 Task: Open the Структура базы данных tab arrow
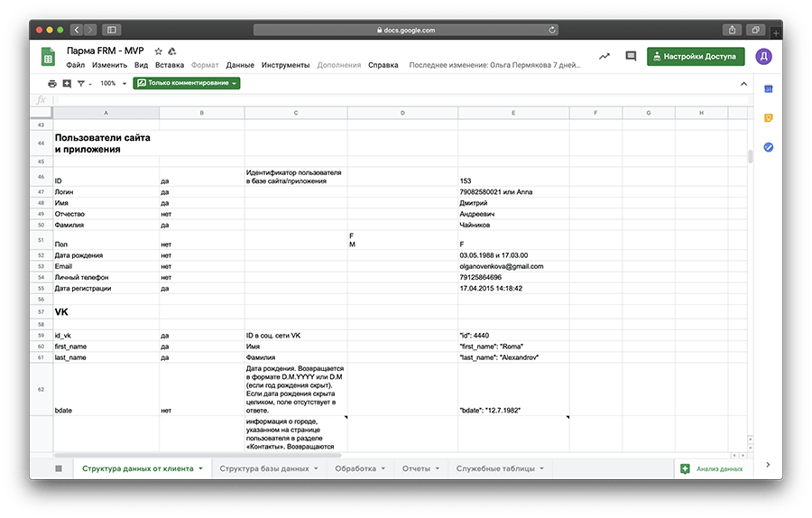pyautogui.click(x=316, y=468)
